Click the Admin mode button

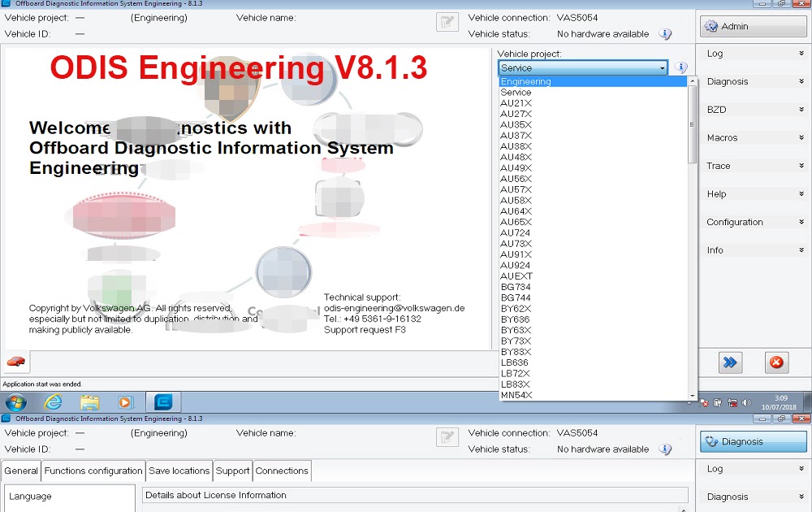tap(754, 26)
